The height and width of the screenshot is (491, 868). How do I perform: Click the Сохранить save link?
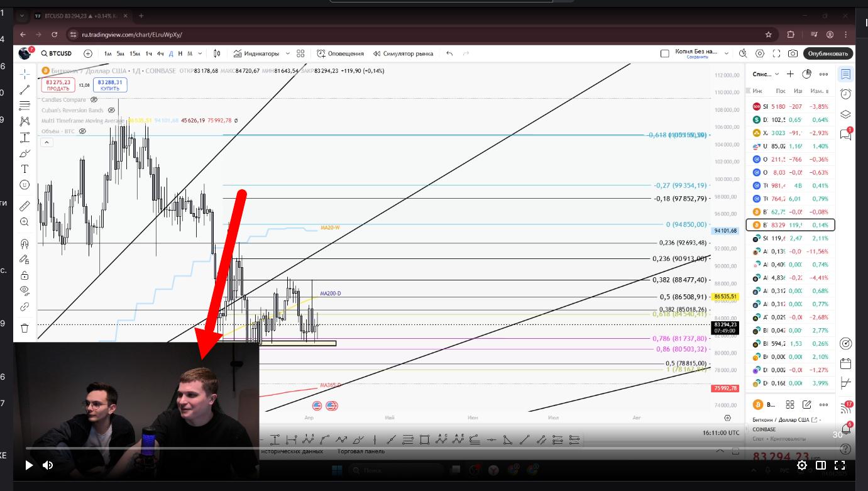click(x=697, y=57)
